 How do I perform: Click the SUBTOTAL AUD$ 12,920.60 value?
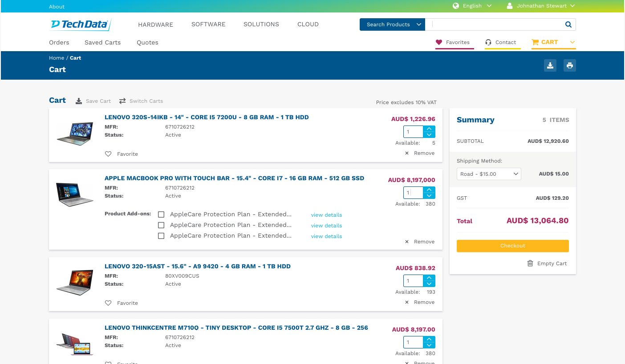548,141
